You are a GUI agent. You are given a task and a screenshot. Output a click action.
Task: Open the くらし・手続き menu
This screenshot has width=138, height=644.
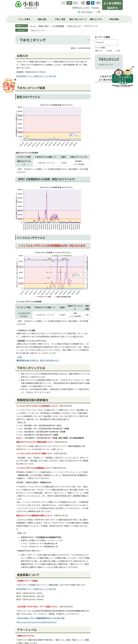point(24,19)
